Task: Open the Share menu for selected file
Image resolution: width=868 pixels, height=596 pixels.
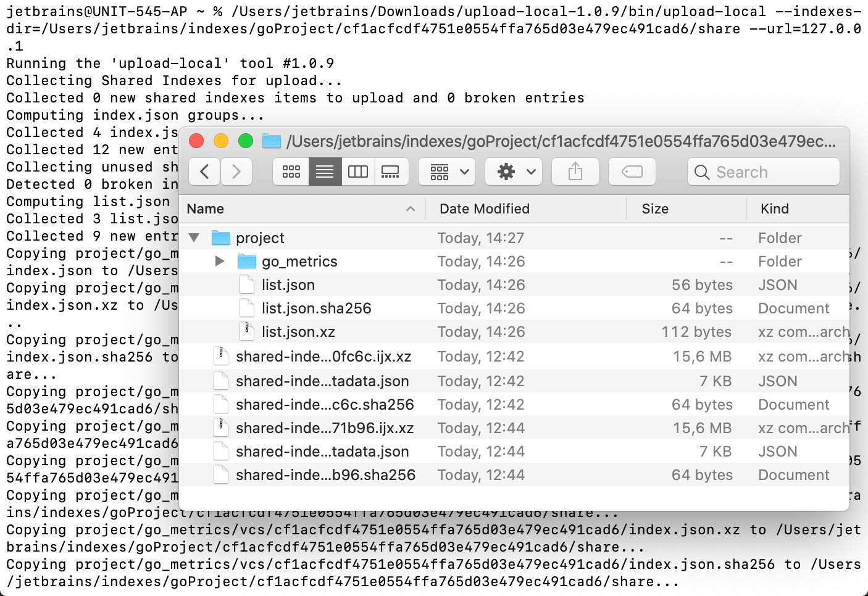Action: pyautogui.click(x=575, y=172)
